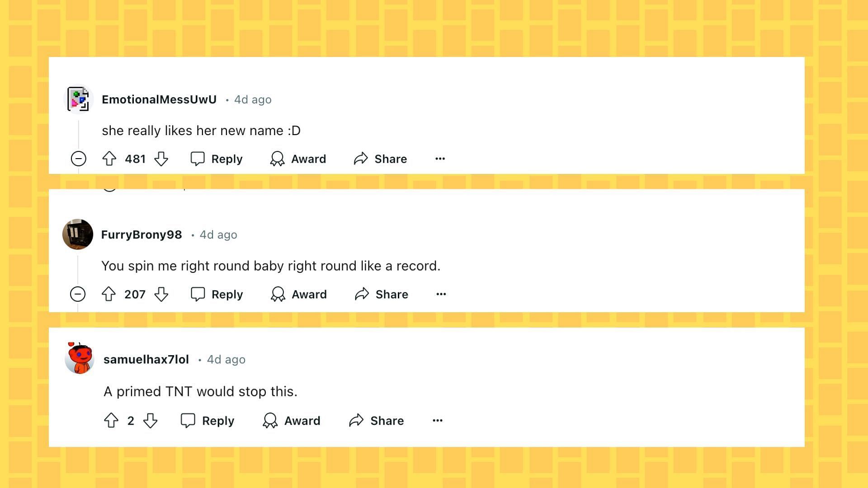Screen dimensions: 868x488
Task: Expand options menu on EmotionalMessUwU comment
Action: tap(440, 159)
